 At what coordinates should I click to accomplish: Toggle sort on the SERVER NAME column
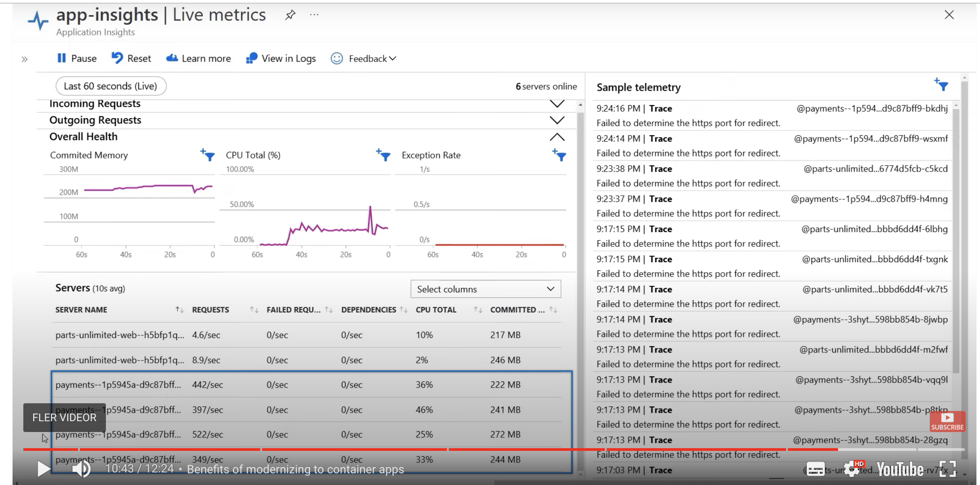tap(179, 309)
